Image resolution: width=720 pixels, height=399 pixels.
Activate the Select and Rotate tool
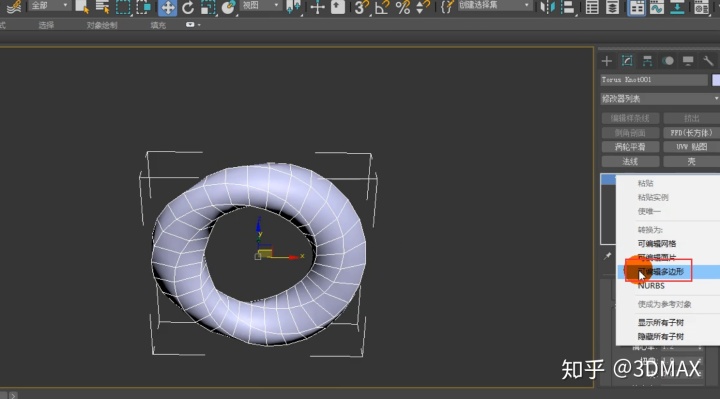pyautogui.click(x=188, y=7)
